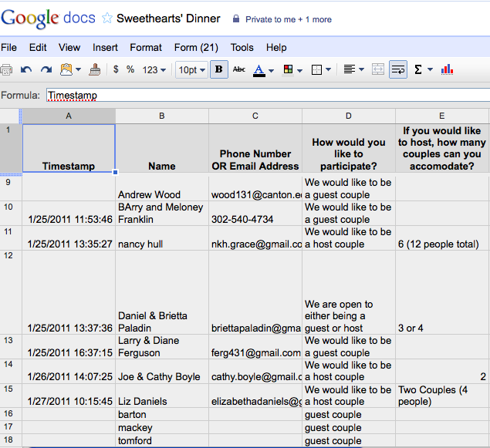Image resolution: width=490 pixels, height=448 pixels.
Task: Open the View menu
Action: pyautogui.click(x=69, y=48)
